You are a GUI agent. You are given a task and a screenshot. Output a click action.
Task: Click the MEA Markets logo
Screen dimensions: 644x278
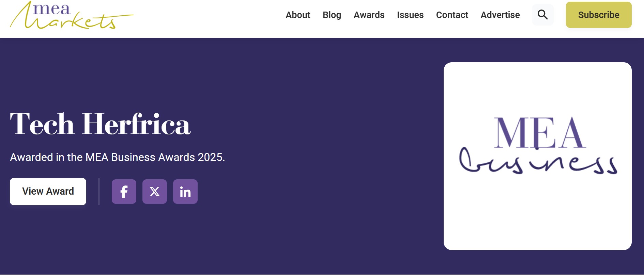72,15
